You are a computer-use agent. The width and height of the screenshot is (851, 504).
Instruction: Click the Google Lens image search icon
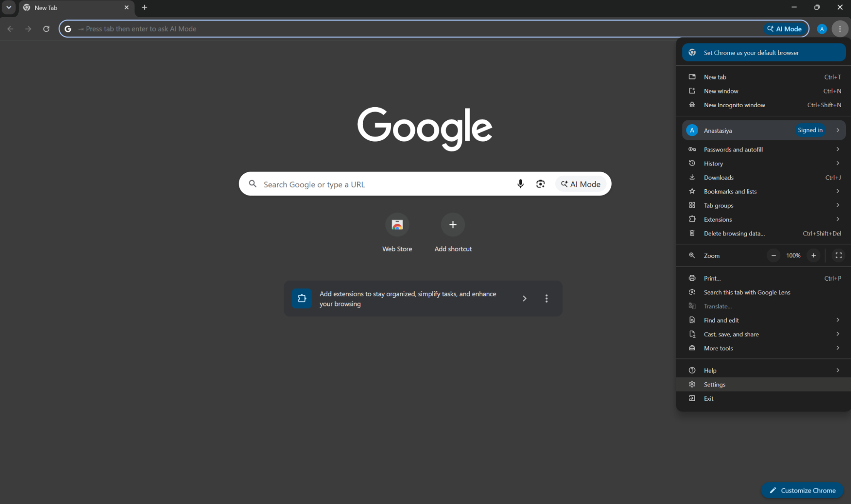(540, 184)
